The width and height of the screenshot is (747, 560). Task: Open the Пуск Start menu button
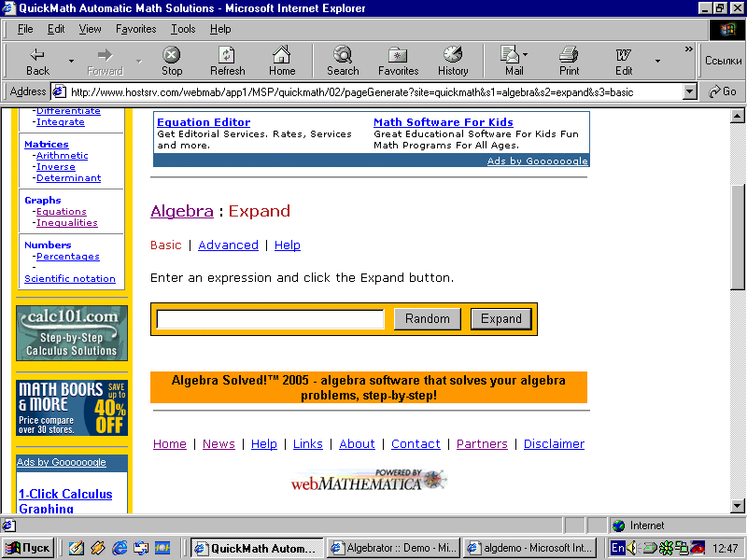pos(29,548)
